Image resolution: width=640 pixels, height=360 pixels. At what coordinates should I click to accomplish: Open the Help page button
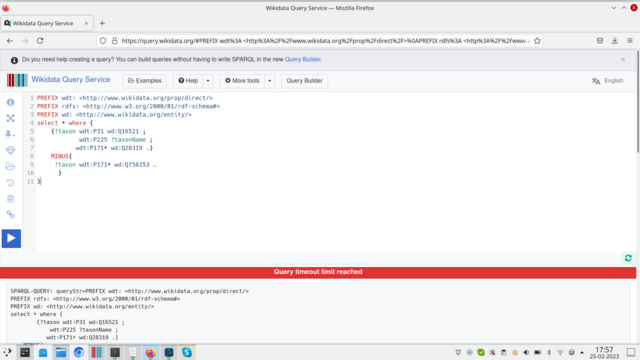(188, 81)
